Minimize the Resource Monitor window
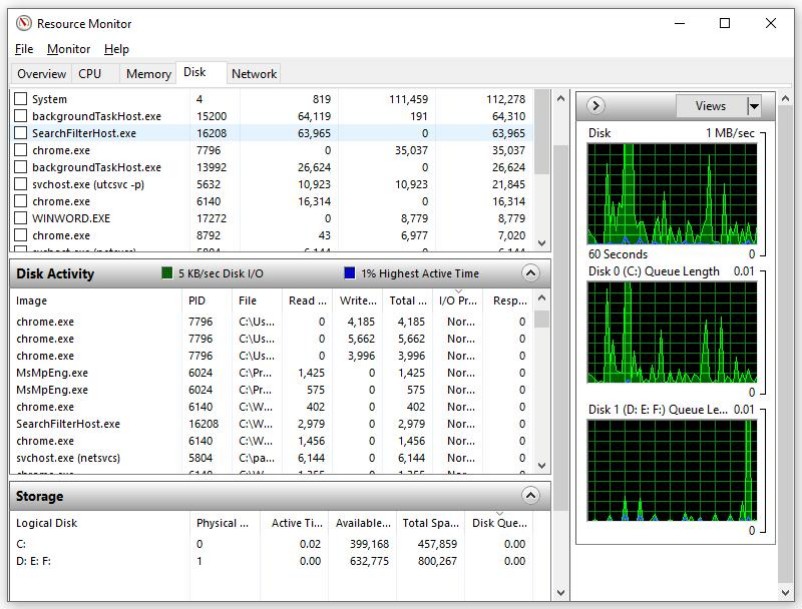Screen dimensions: 802x609 pyautogui.click(x=680, y=23)
